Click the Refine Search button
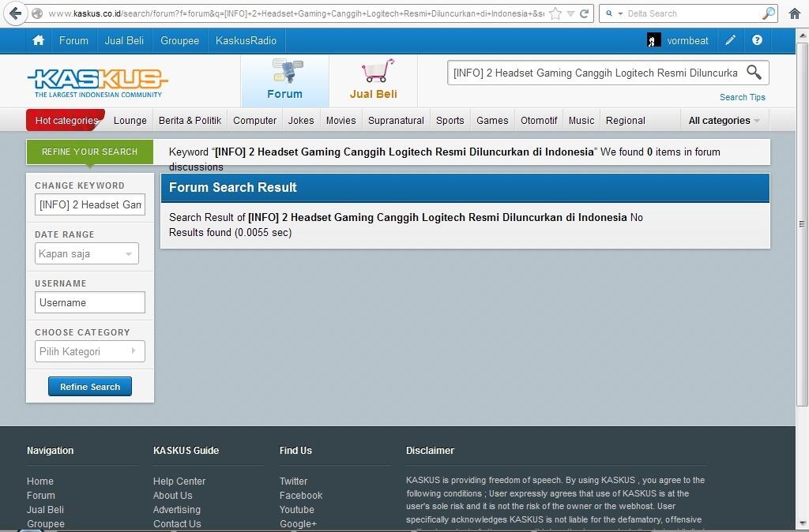Viewport: 809px width, 532px height. pyautogui.click(x=90, y=387)
